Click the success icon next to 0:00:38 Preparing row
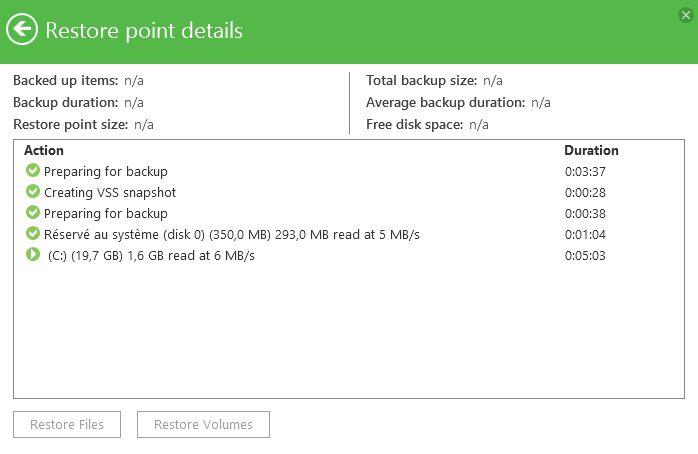Screen dimensions: 698x454 point(32,213)
